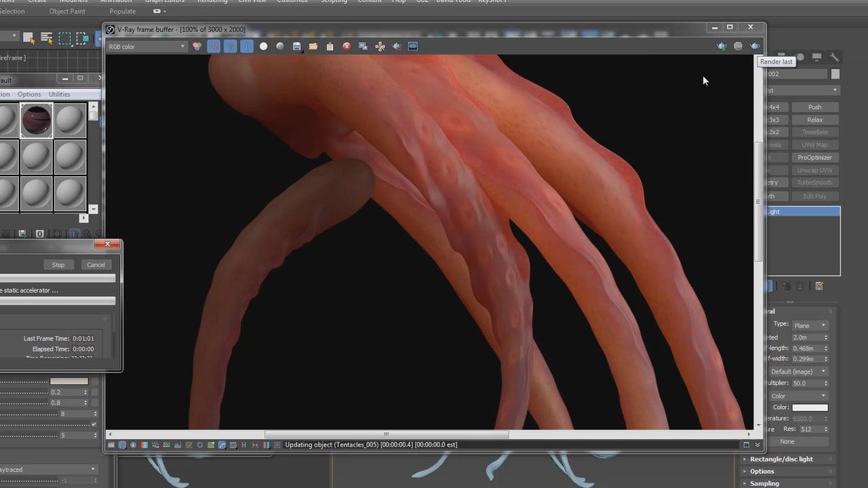Click the frame buffer horizontal scrollbar
Viewport: 868px width, 488px height.
tap(386, 434)
